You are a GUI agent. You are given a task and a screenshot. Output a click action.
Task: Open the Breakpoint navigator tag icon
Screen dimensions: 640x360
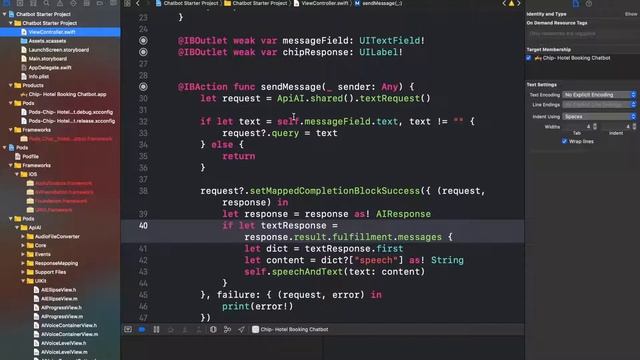100,3
